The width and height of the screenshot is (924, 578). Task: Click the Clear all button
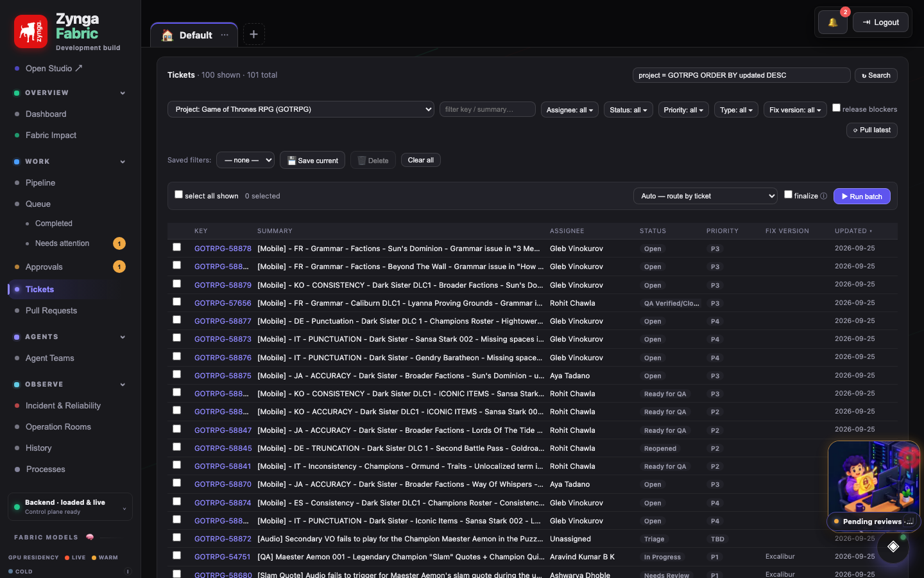(421, 160)
